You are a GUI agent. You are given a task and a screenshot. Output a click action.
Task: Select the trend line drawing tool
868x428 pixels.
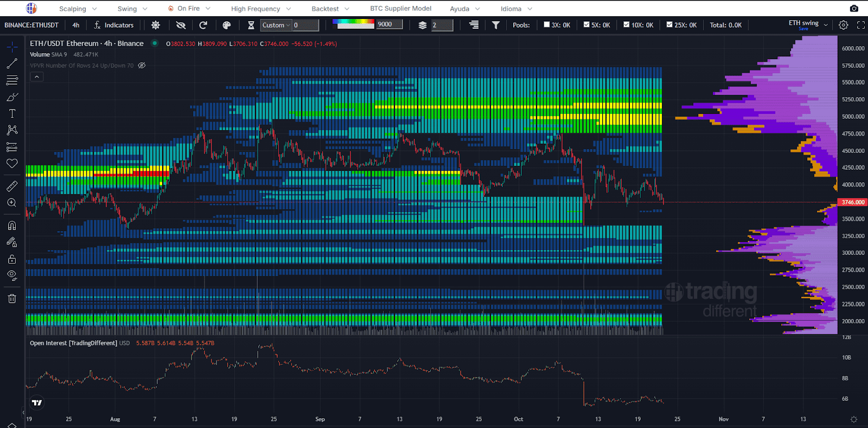(12, 64)
